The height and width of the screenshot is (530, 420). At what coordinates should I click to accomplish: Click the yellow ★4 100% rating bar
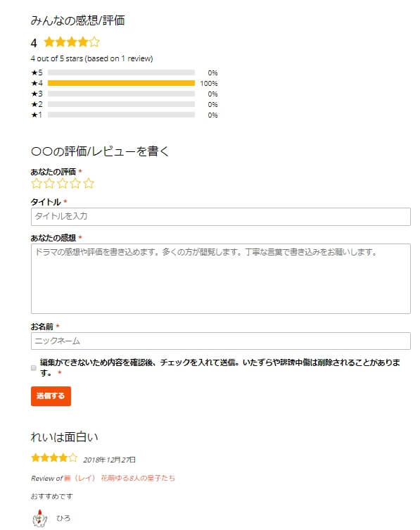coord(121,83)
